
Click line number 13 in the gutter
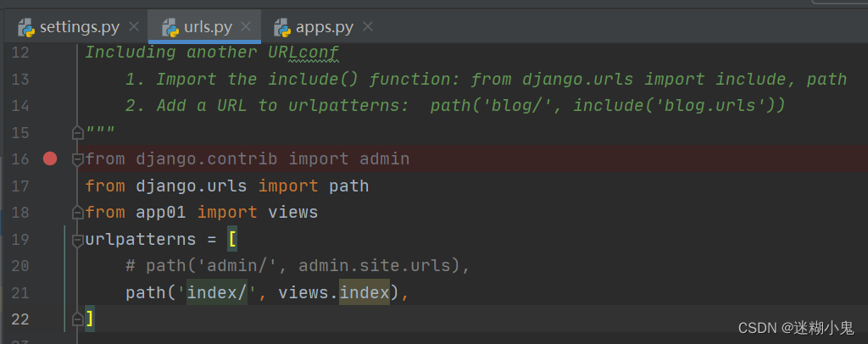click(x=20, y=79)
